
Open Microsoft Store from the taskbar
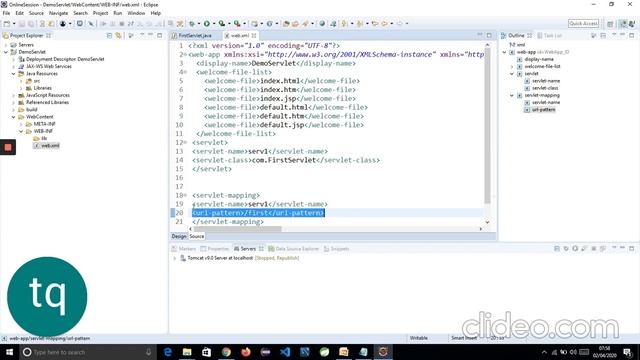pyautogui.click(x=207, y=352)
